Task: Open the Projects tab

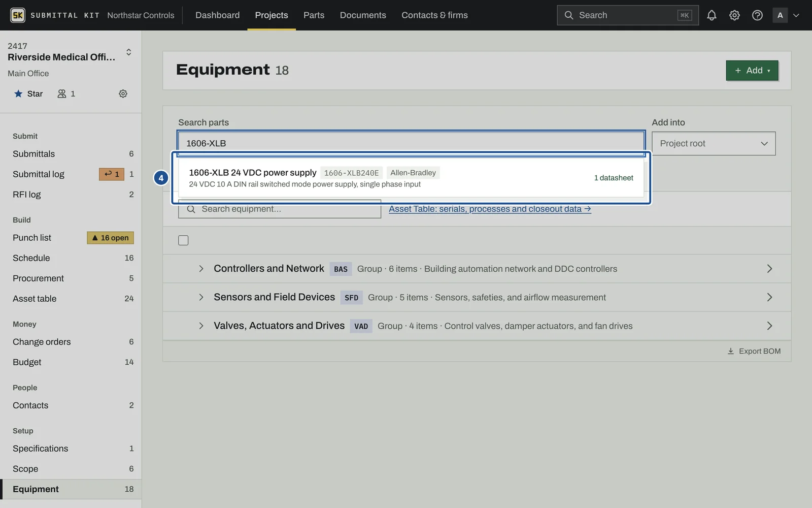Action: pyautogui.click(x=272, y=15)
